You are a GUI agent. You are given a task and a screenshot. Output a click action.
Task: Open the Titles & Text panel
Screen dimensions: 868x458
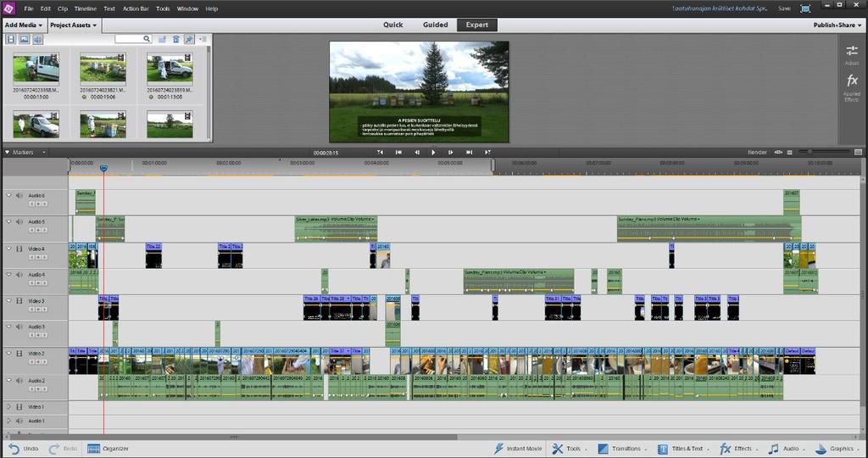click(682, 449)
